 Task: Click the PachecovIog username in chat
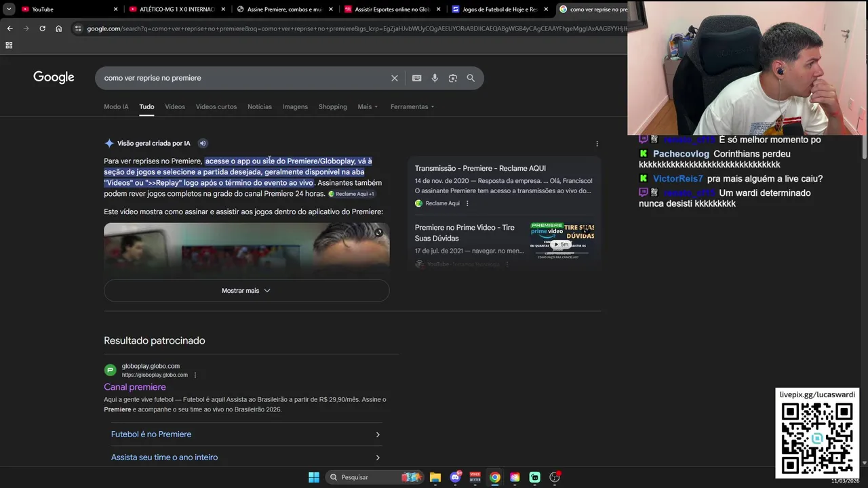[681, 154]
